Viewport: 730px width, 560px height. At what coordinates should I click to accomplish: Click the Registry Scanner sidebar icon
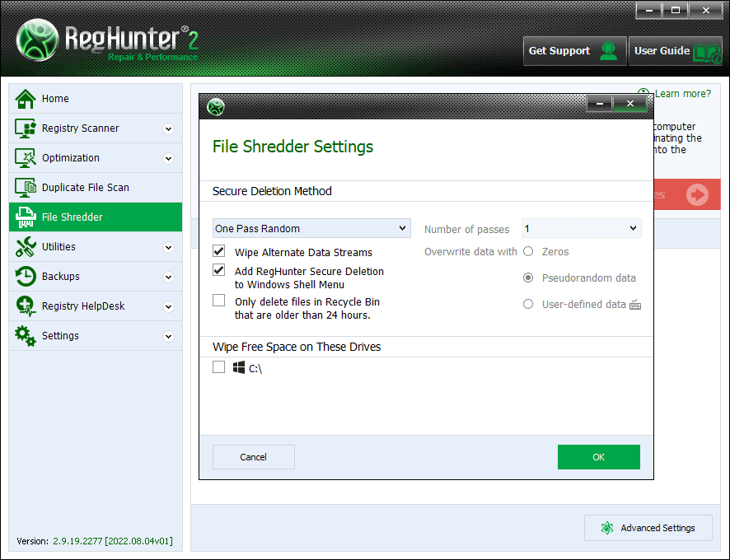tap(26, 128)
